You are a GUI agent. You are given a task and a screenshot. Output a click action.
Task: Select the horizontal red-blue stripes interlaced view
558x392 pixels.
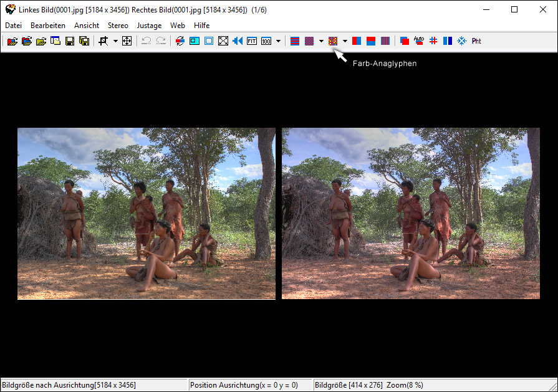tap(295, 41)
